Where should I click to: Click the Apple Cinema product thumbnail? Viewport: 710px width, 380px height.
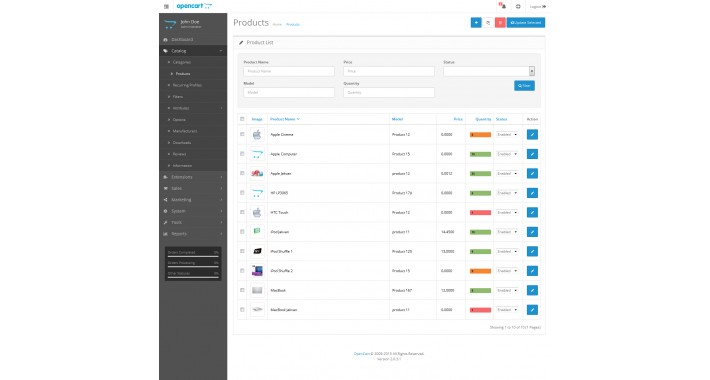click(x=257, y=135)
